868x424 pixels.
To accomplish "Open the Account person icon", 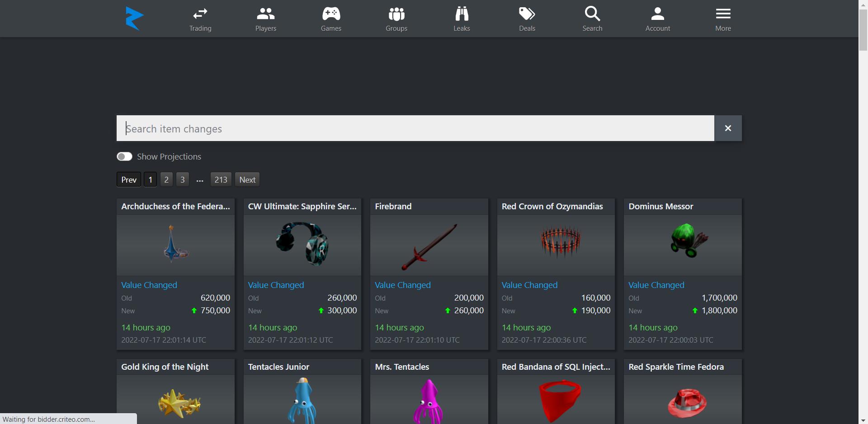I will (x=658, y=14).
